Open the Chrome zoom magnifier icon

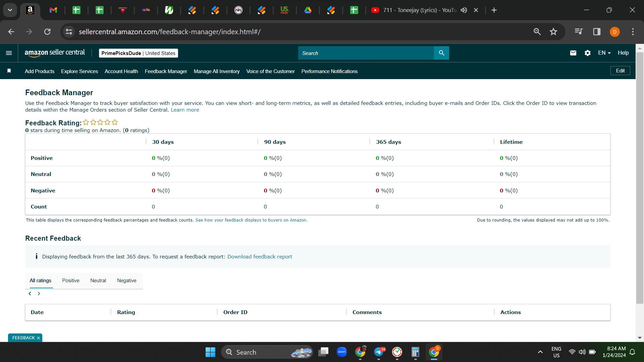point(537,32)
